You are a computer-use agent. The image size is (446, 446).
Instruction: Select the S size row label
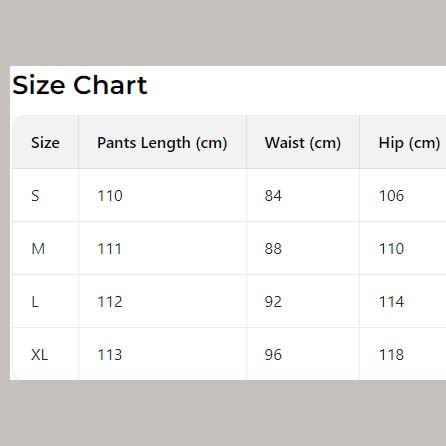pos(35,196)
